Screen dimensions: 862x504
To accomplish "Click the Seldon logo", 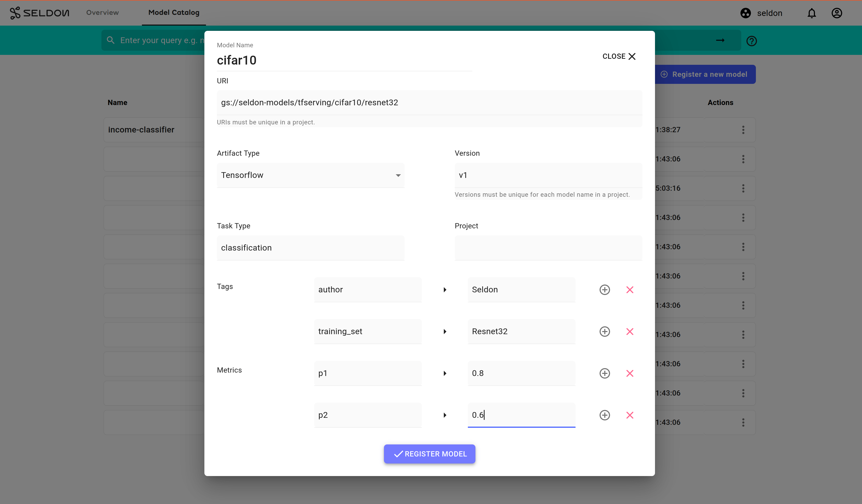I will pos(39,13).
